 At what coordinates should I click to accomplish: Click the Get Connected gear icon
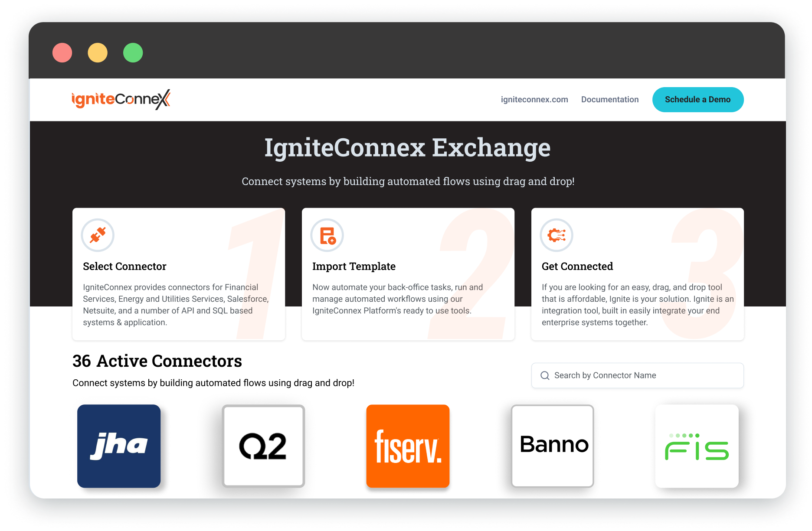click(x=557, y=235)
